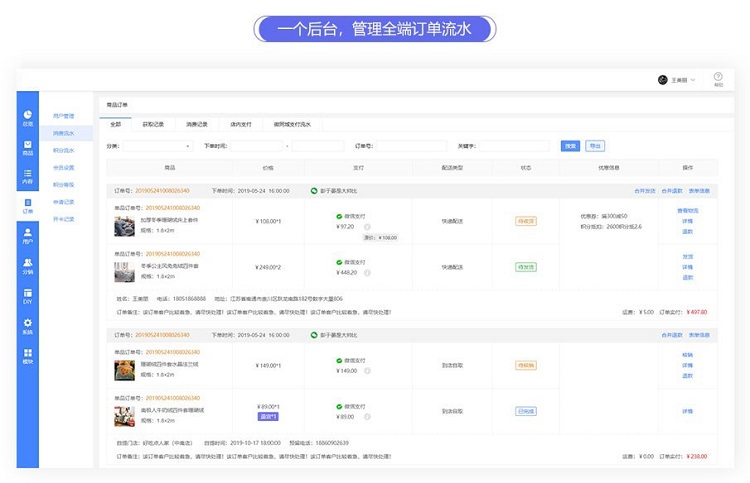Open the 用户 users sidebar section
The image size is (750, 483).
(28, 236)
